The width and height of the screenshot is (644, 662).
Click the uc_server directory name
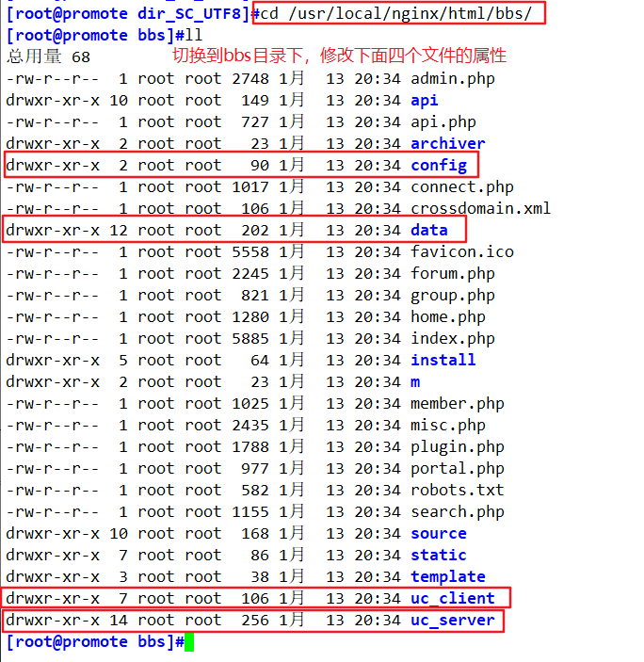point(453,621)
